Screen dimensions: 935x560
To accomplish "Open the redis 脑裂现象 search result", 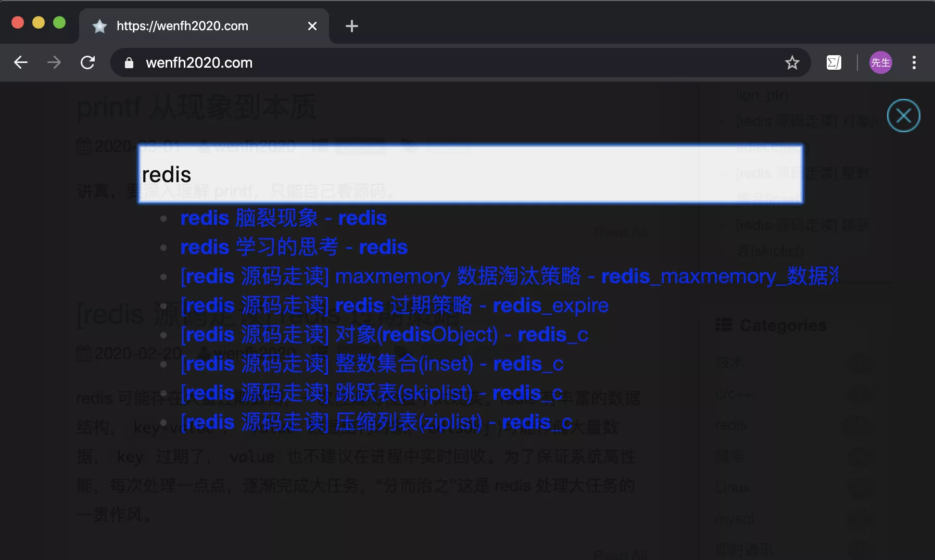I will (283, 218).
